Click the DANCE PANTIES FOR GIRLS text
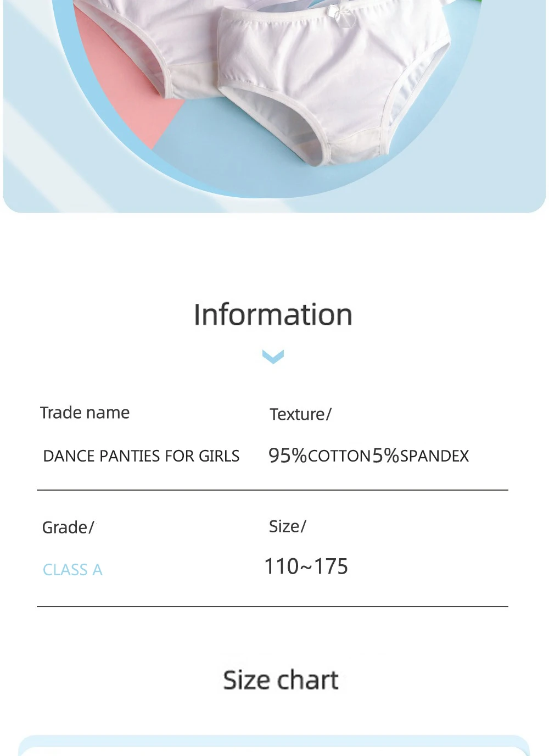The image size is (549, 756). point(141,456)
